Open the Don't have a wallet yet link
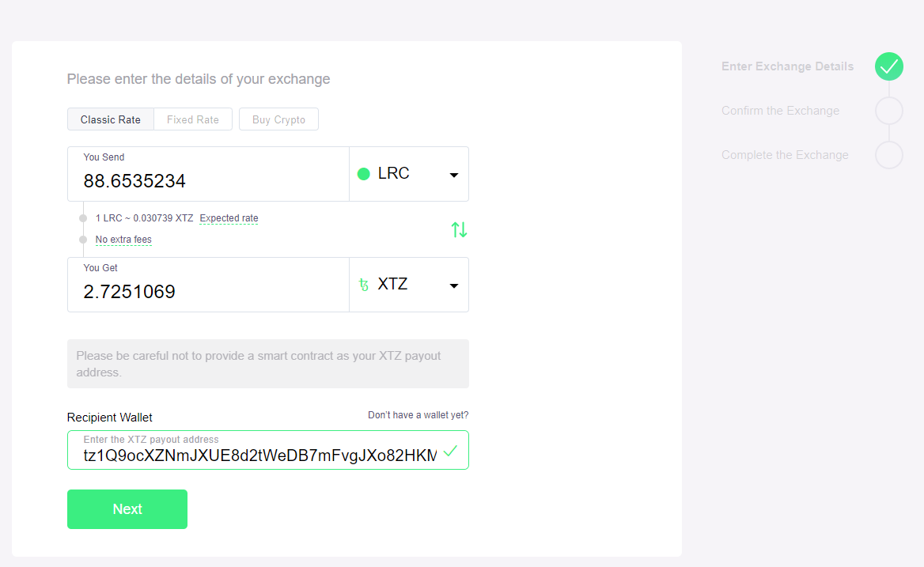Viewport: 924px width, 567px height. tap(418, 415)
